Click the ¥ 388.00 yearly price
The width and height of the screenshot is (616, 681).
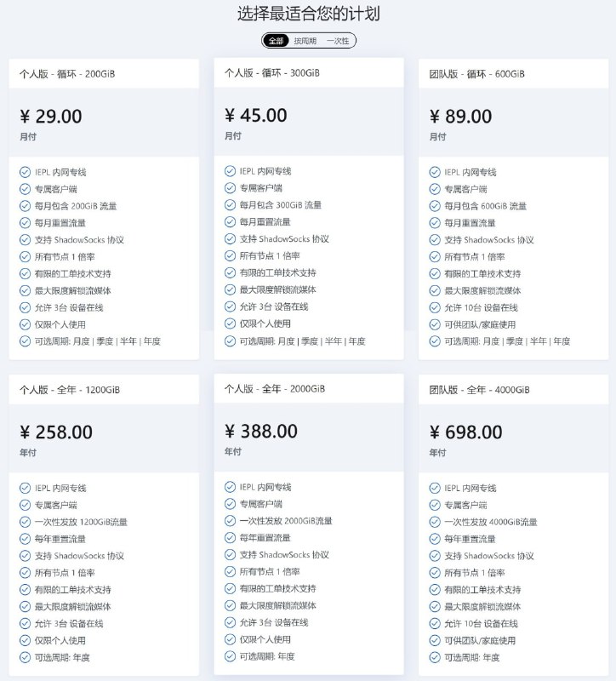tap(261, 432)
